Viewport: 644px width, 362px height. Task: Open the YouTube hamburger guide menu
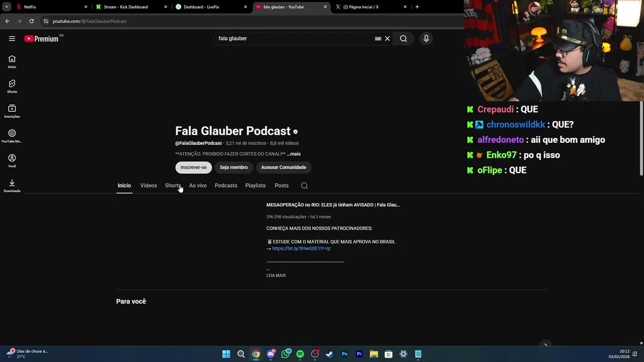[x=12, y=39]
